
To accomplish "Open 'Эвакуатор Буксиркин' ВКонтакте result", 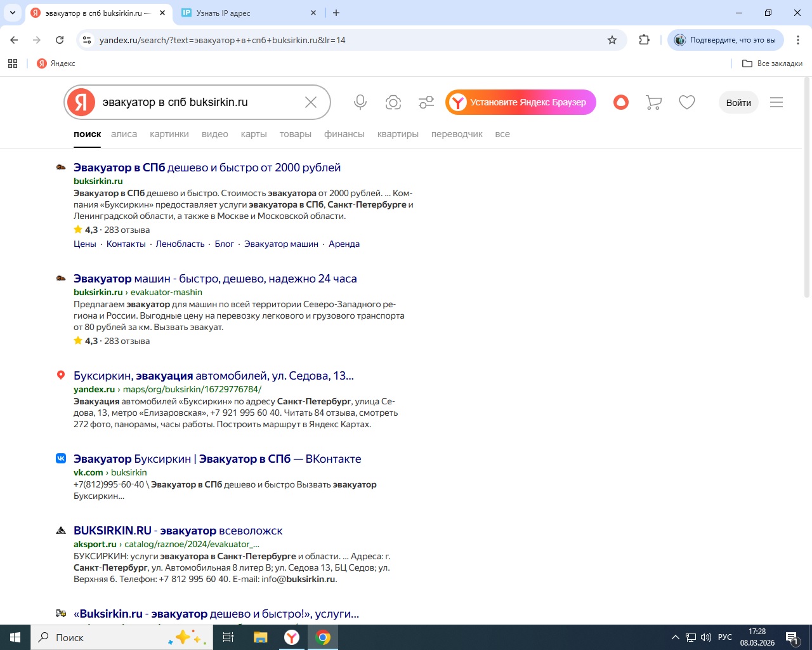I will 217,459.
